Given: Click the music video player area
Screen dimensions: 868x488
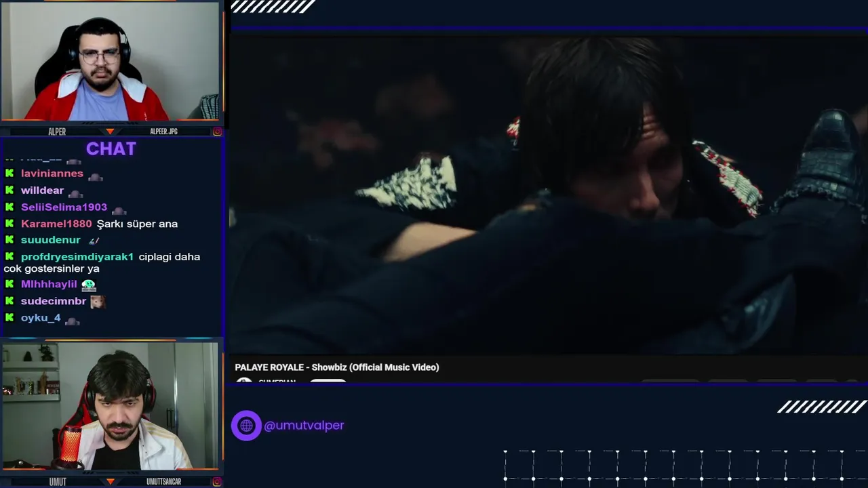Looking at the screenshot, I should [x=549, y=194].
